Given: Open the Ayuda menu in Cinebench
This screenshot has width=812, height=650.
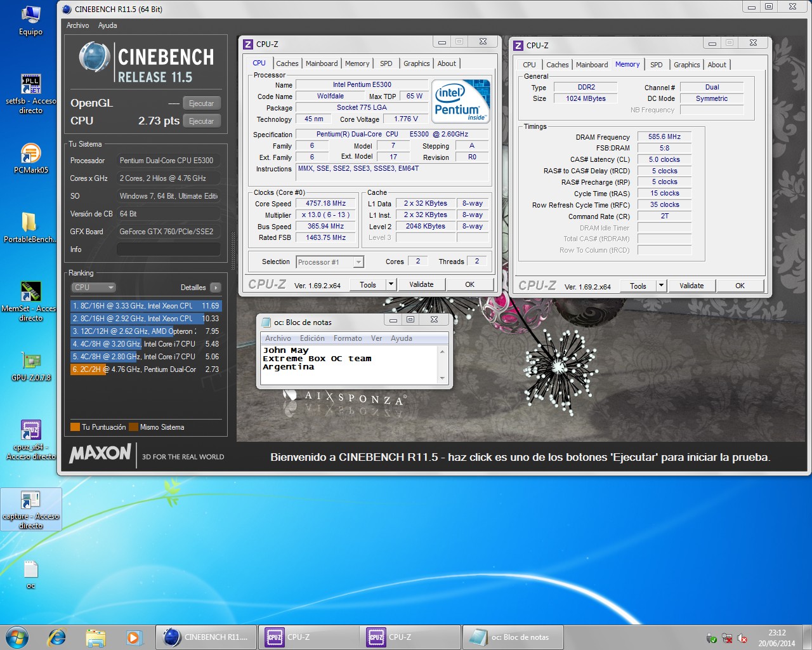Looking at the screenshot, I should pyautogui.click(x=107, y=25).
